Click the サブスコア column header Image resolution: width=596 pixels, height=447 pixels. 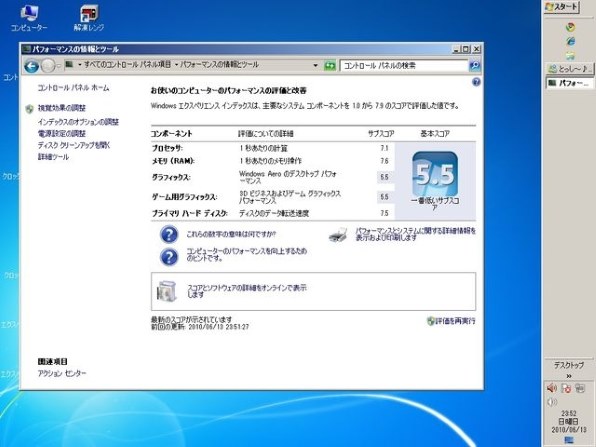381,134
